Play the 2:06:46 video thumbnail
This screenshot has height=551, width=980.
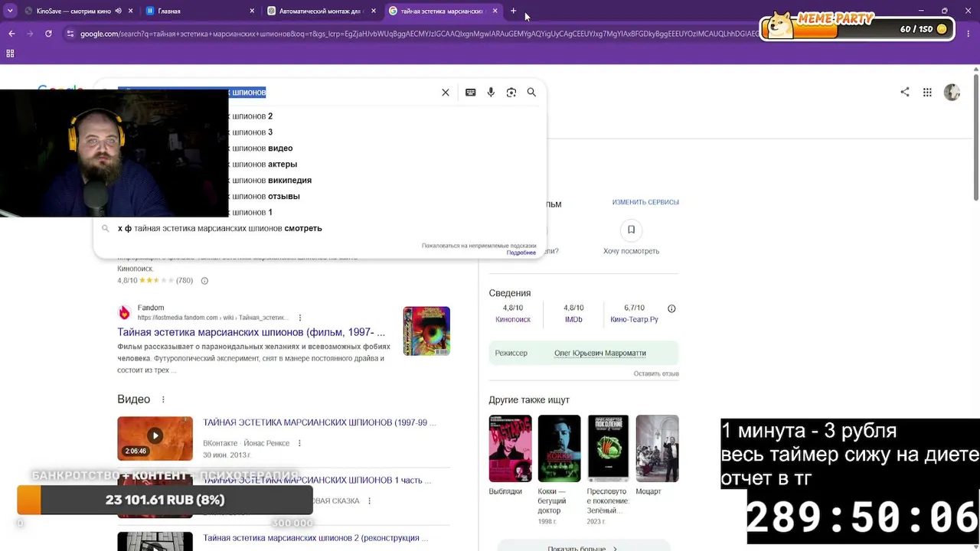155,439
